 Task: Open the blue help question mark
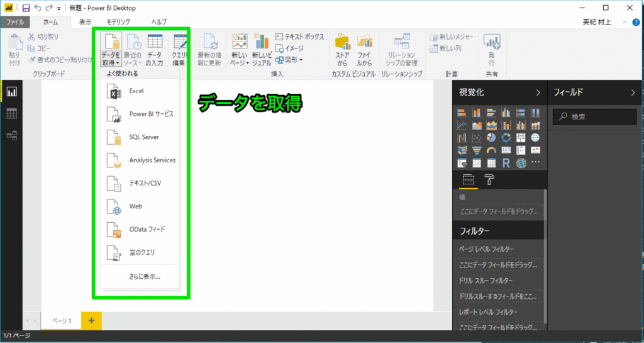pyautogui.click(x=636, y=23)
